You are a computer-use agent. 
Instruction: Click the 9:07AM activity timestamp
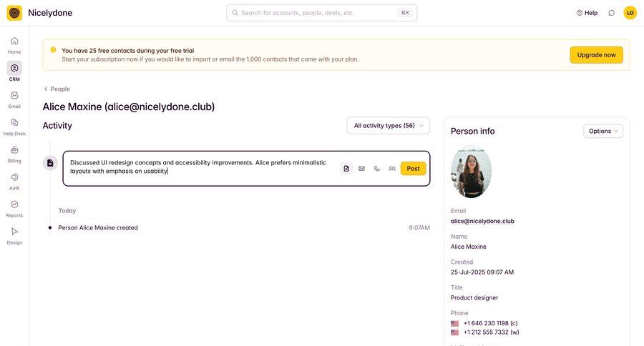419,228
